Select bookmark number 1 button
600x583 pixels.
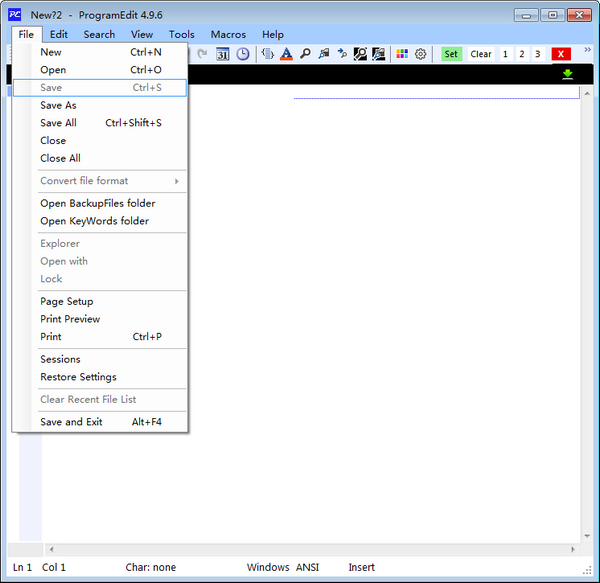click(x=505, y=54)
